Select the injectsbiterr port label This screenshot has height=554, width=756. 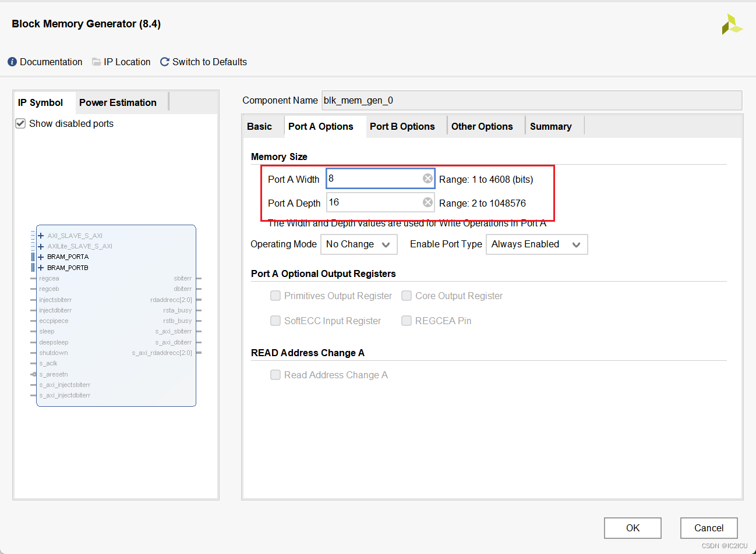(x=55, y=300)
